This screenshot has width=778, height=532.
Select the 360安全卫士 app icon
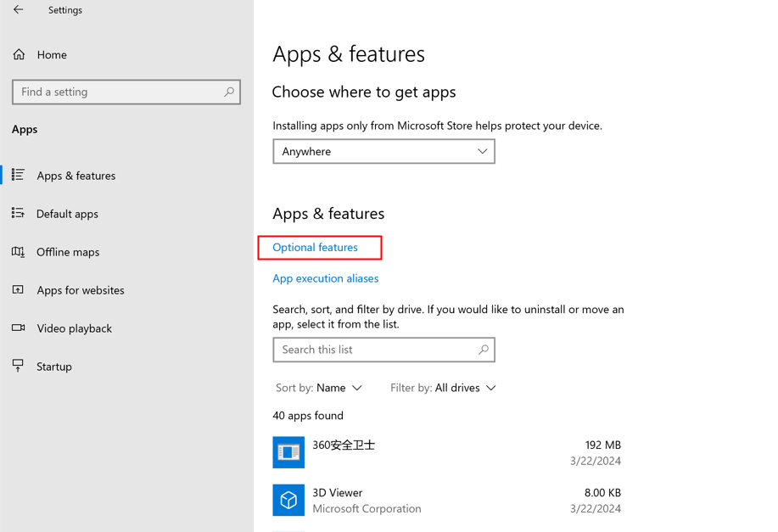coord(288,452)
